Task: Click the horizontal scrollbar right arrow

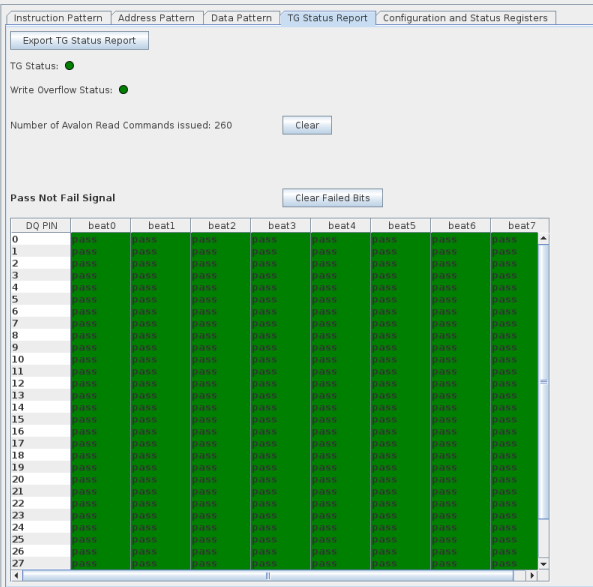Action: (x=532, y=576)
